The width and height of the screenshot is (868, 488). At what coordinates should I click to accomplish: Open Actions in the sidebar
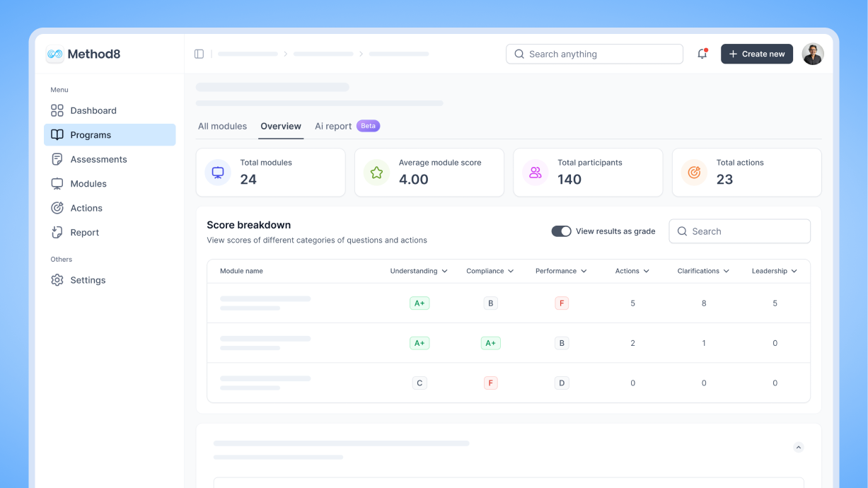tap(110, 208)
